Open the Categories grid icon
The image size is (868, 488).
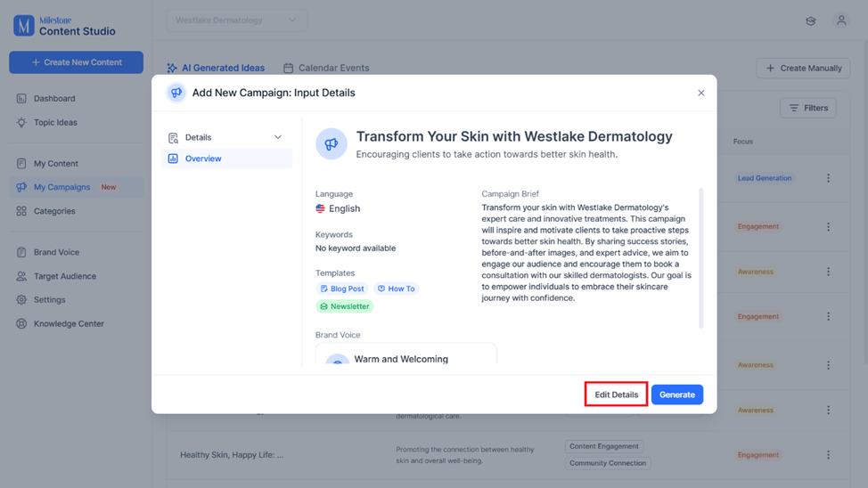21,211
